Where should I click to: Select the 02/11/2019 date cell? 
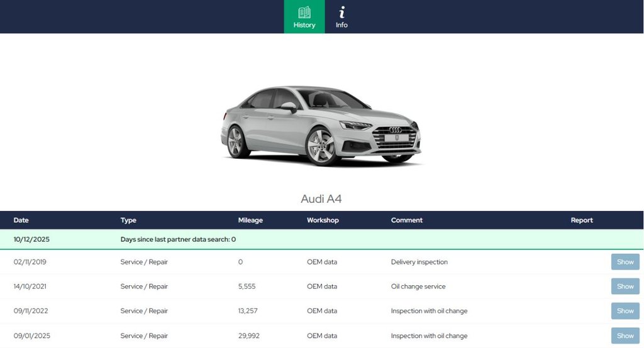[x=30, y=262]
